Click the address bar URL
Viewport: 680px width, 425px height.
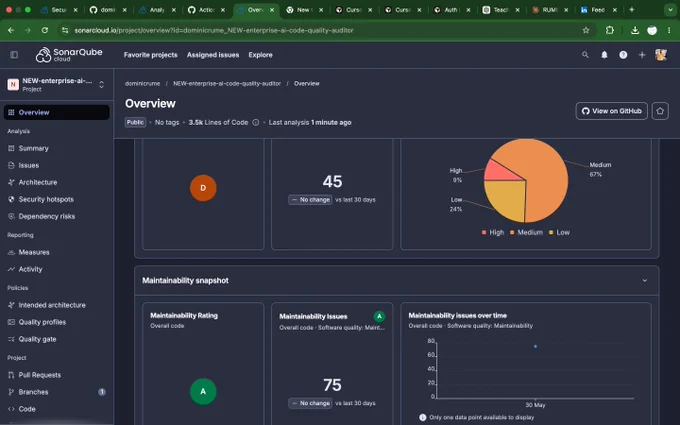click(214, 30)
